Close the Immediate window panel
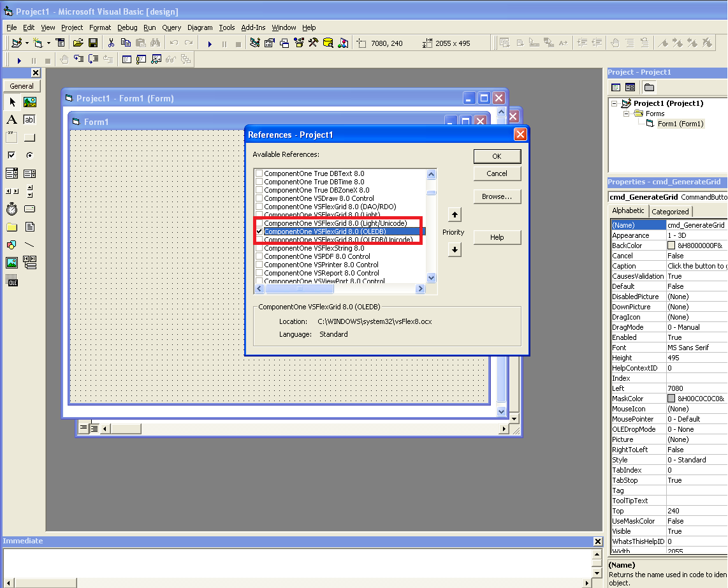Viewport: 728px width, 588px height. pos(598,541)
